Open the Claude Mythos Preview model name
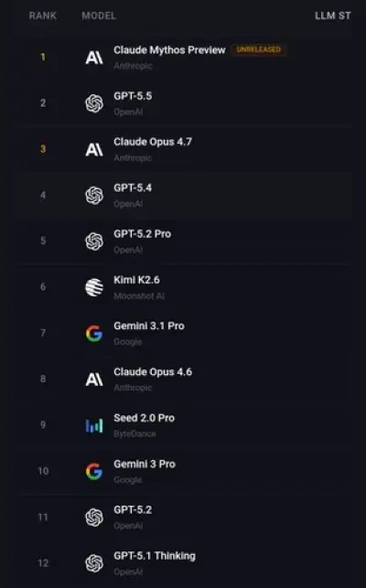The image size is (366, 588). pyautogui.click(x=169, y=50)
